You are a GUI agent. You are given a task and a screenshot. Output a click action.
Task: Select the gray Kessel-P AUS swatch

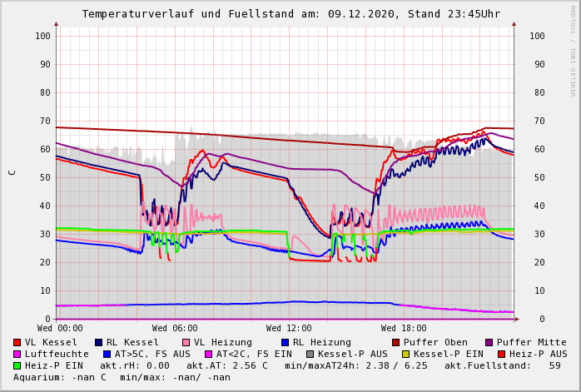pos(311,354)
